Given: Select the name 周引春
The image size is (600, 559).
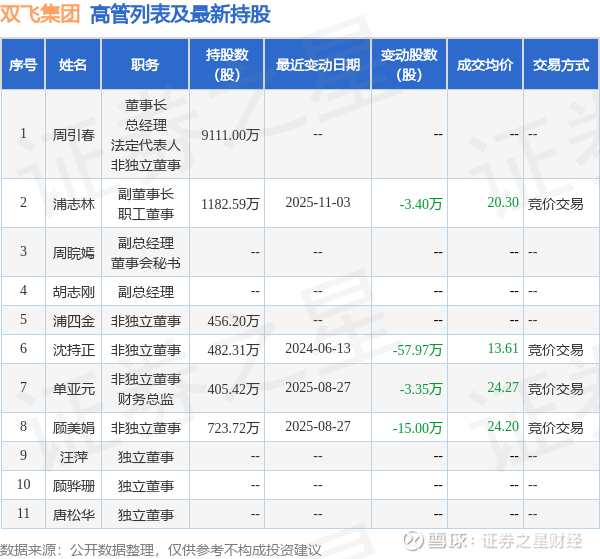Looking at the screenshot, I should pos(73,135).
